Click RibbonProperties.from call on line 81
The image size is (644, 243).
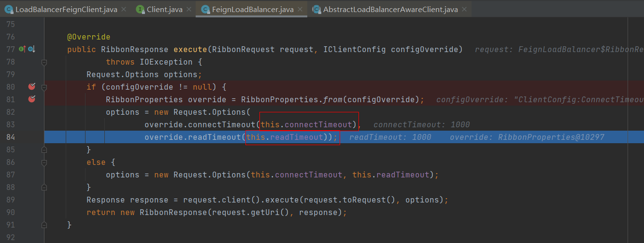click(292, 99)
